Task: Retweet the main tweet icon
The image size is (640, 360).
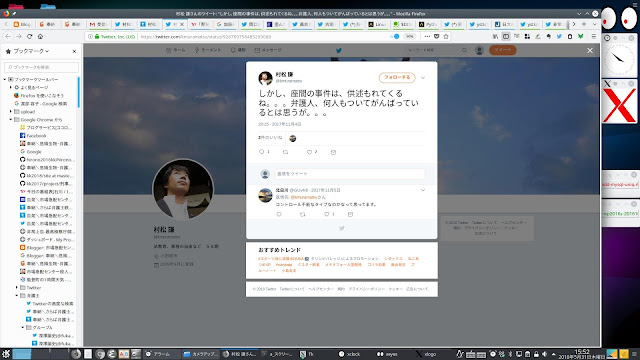Action: pyautogui.click(x=285, y=152)
